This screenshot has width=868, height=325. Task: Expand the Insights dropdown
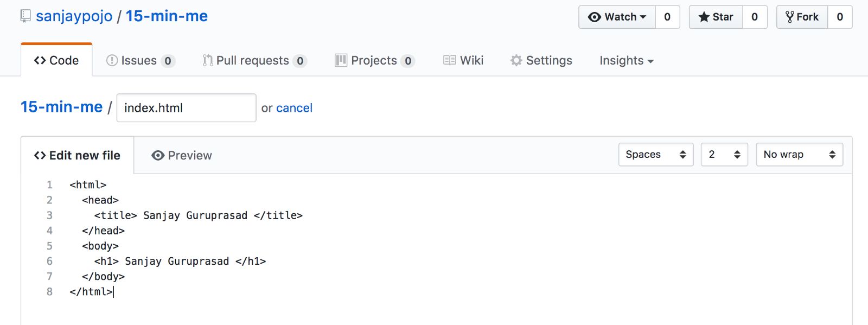tap(627, 60)
